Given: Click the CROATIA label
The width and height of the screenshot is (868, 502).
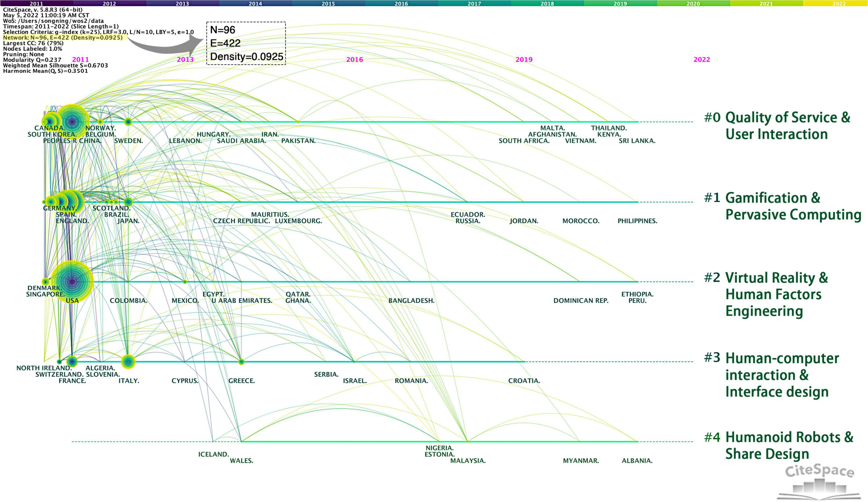Looking at the screenshot, I should click(x=524, y=381).
